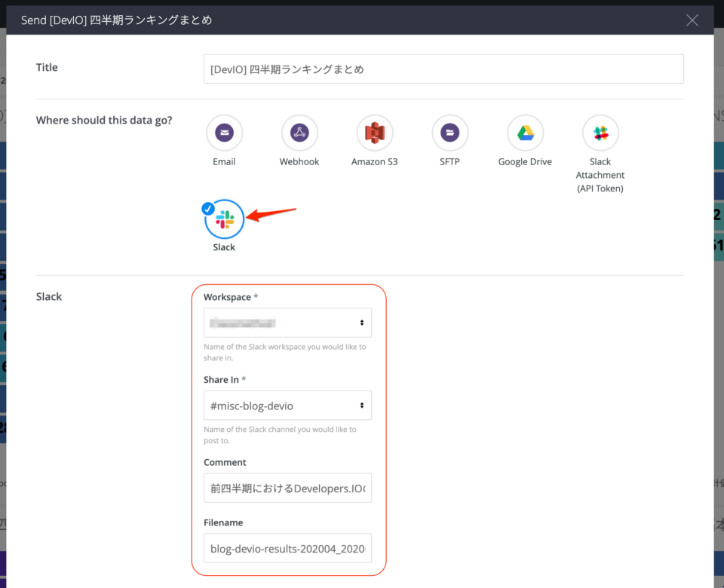
Task: Edit the Comment text field
Action: pos(287,488)
